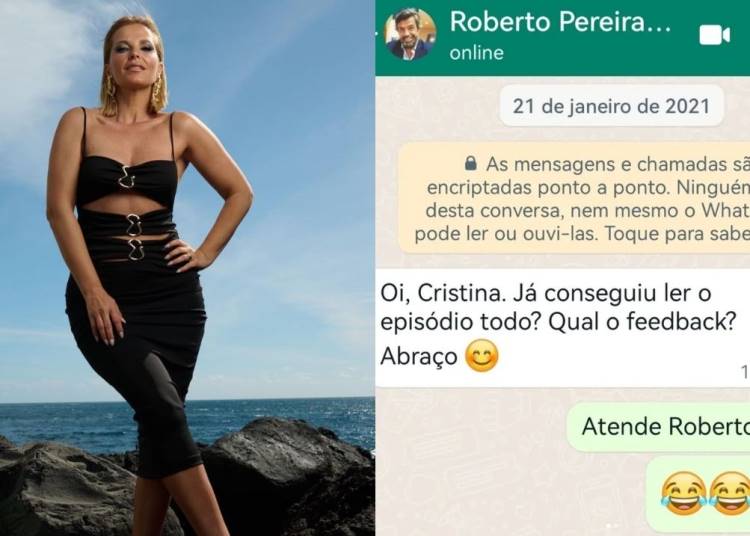The height and width of the screenshot is (536, 750).
Task: Select the 21 de janeiro de 2021 date chip
Action: 611,106
